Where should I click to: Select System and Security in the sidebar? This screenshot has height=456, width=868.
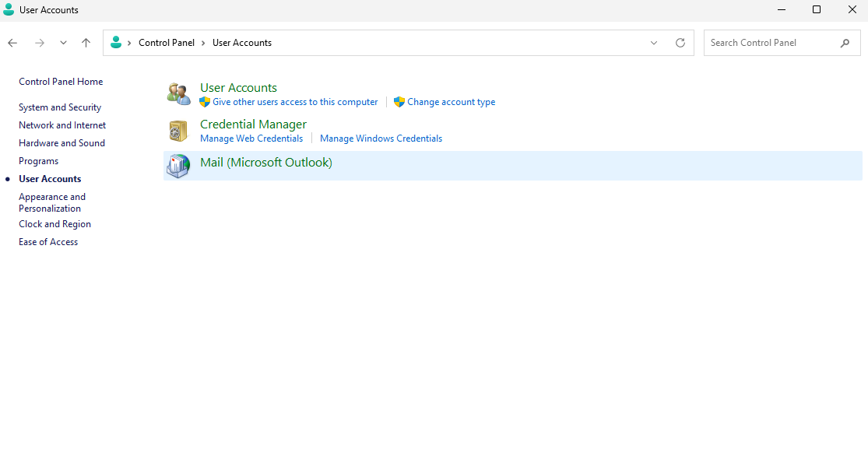tap(60, 107)
